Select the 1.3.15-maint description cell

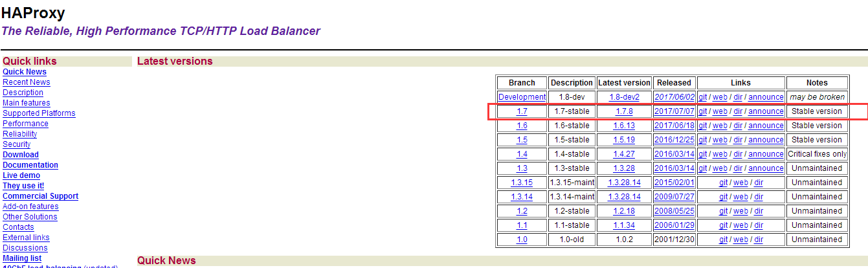click(572, 183)
